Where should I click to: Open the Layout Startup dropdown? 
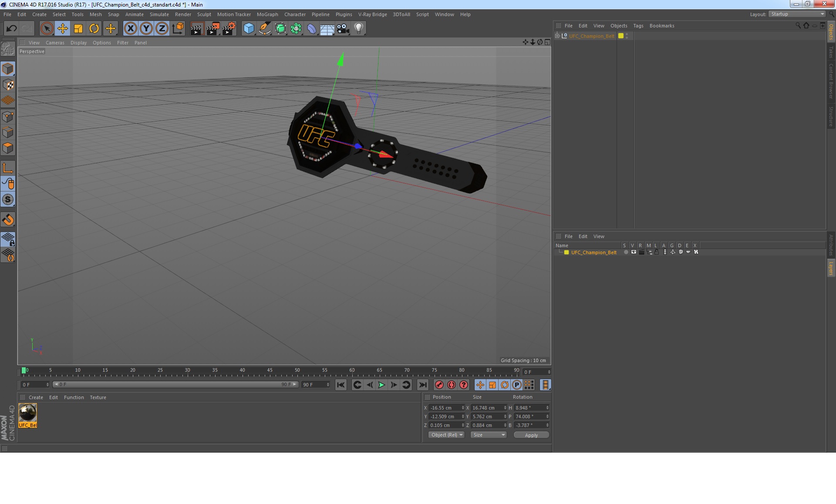pos(797,14)
